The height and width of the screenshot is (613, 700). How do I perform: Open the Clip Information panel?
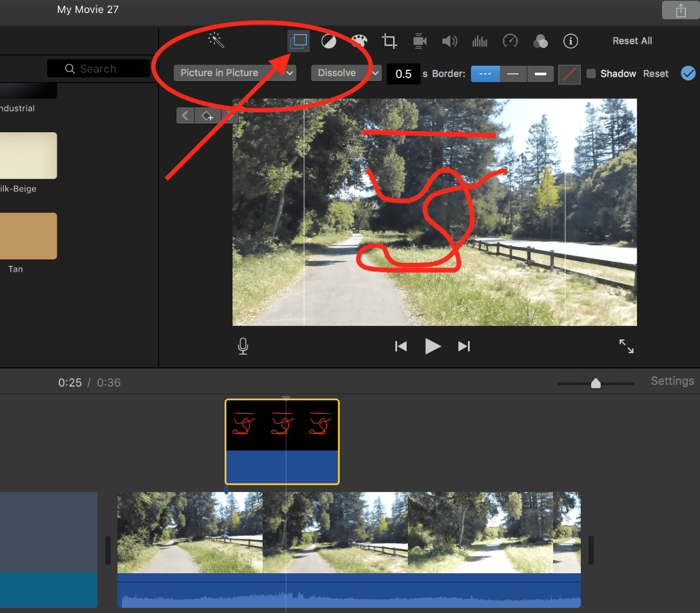coord(571,41)
